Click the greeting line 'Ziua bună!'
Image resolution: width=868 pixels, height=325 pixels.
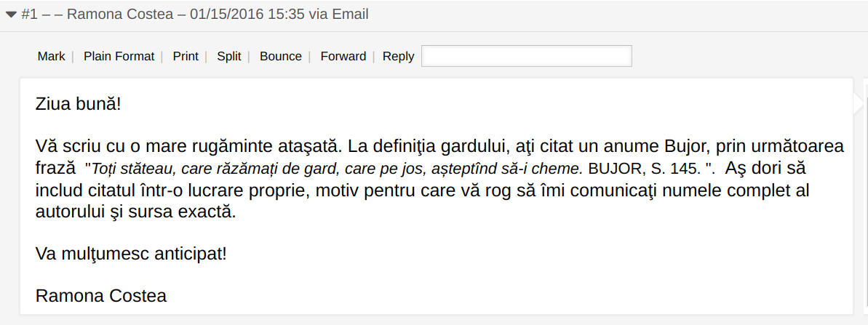click(x=78, y=104)
